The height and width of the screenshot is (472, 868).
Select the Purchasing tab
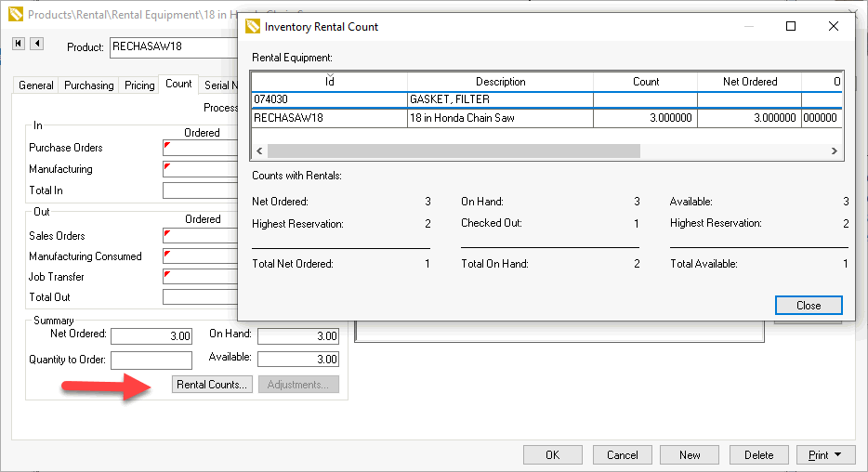pyautogui.click(x=89, y=85)
